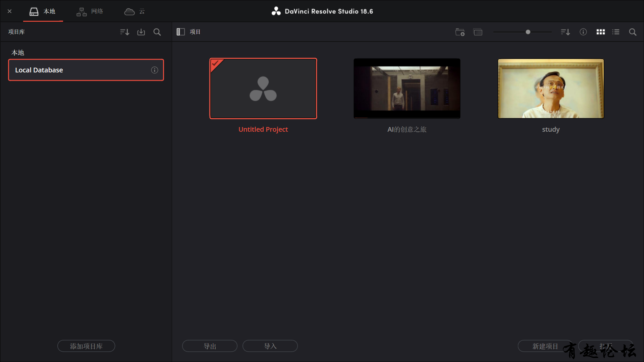Close the project manager window
644x362 pixels.
click(x=9, y=11)
